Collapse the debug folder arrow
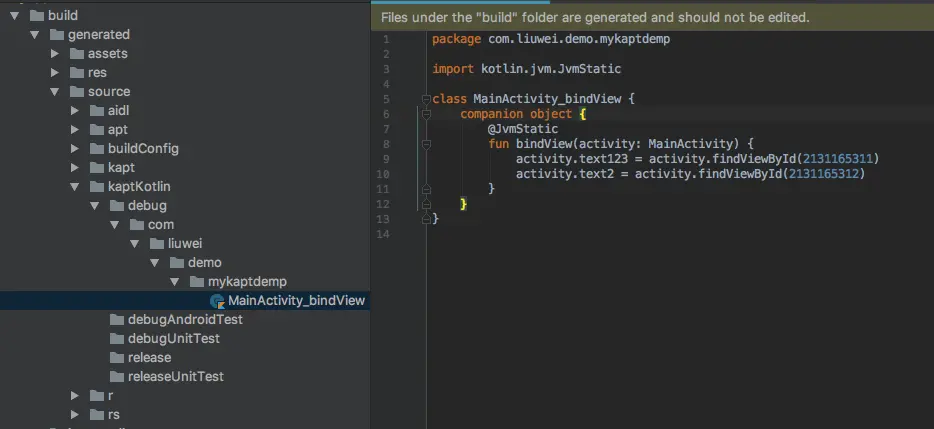Viewport: 934px width, 429px height. click(x=95, y=206)
